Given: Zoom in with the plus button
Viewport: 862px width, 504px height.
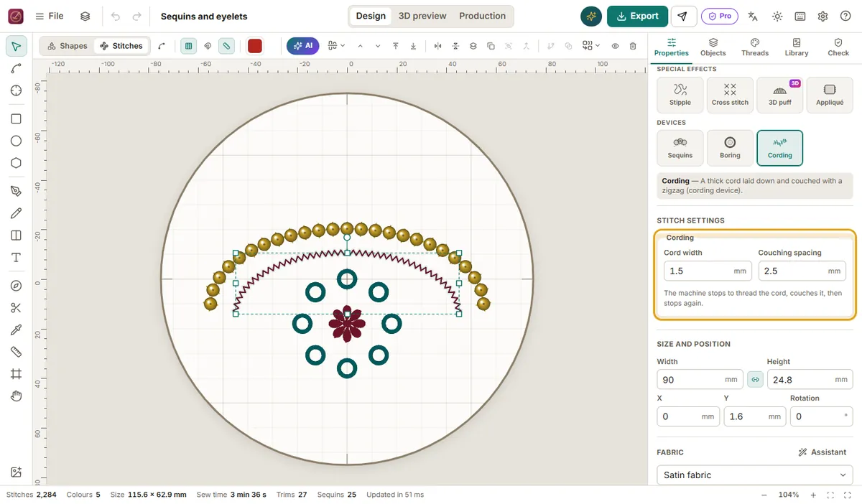Looking at the screenshot, I should (x=813, y=495).
